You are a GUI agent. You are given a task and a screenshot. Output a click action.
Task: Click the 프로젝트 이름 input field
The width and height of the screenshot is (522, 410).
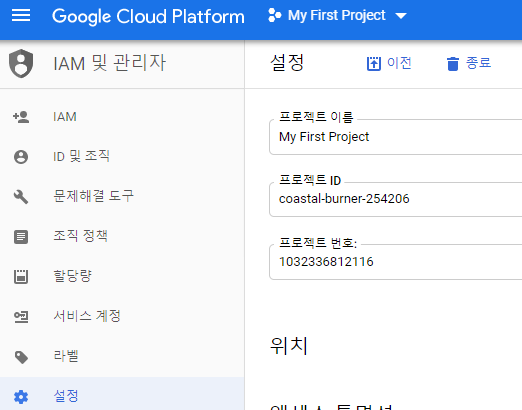point(395,137)
